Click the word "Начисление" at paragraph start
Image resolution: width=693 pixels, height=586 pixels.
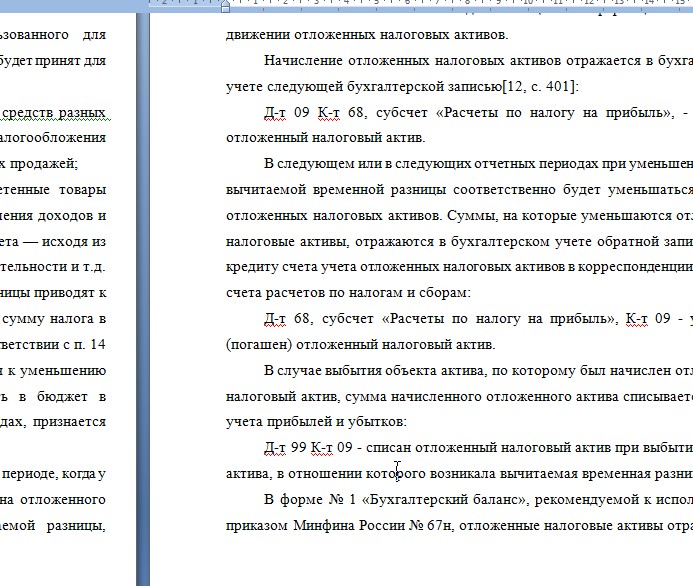[303, 61]
